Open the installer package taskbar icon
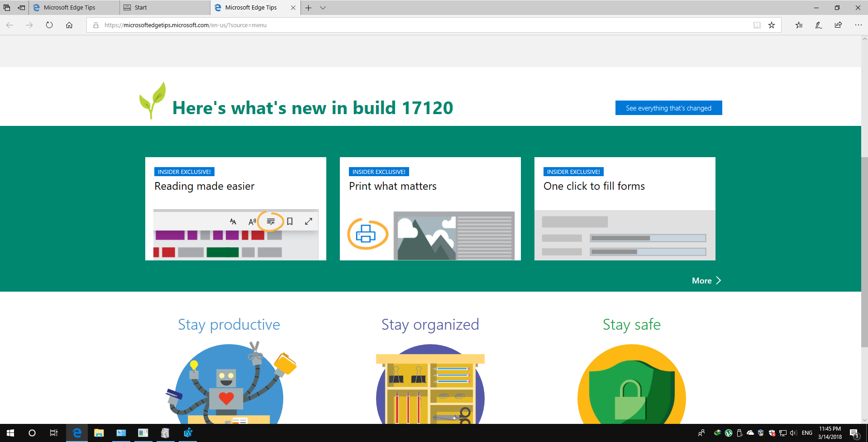This screenshot has width=868, height=442. coord(165,433)
